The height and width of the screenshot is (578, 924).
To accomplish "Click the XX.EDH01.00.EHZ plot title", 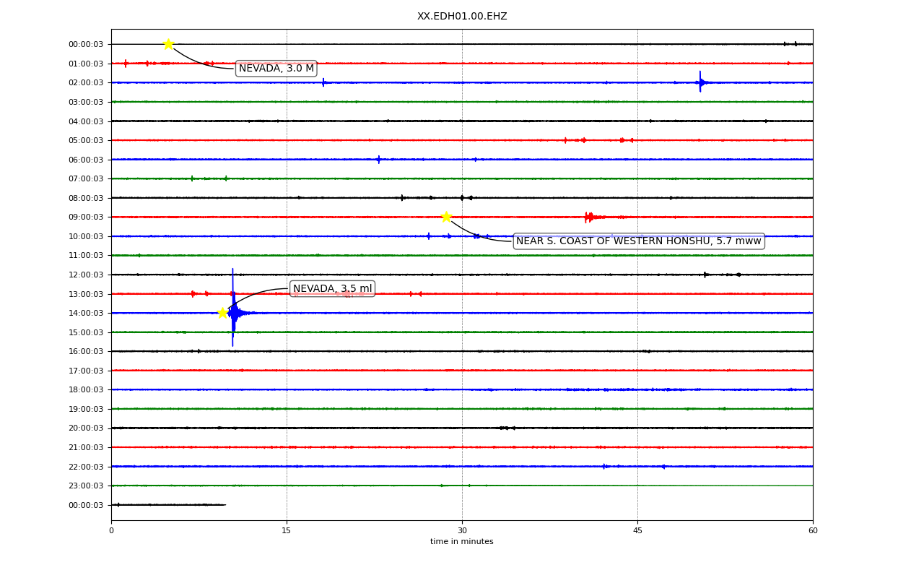I will [x=462, y=17].
